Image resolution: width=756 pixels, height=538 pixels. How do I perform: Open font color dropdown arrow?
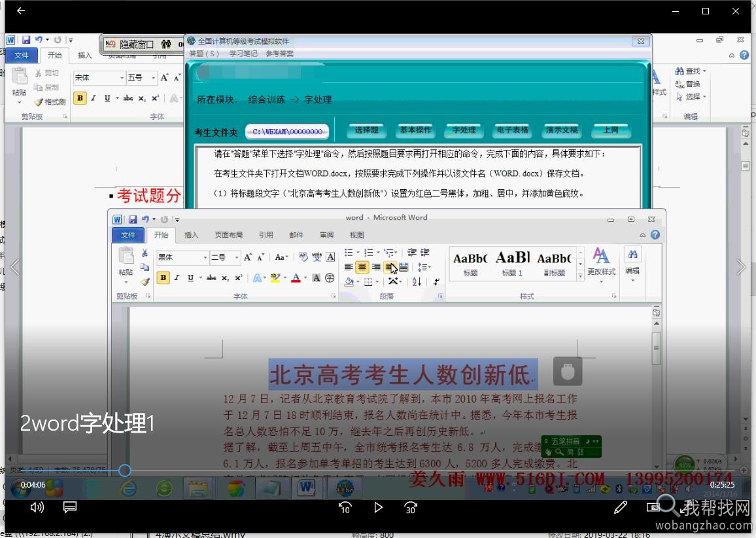point(305,278)
